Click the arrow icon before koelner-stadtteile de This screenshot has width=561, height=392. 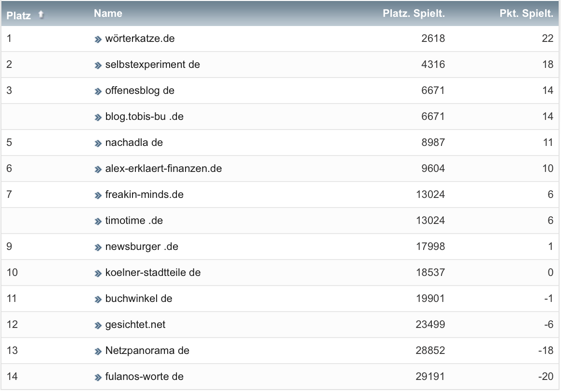(x=98, y=274)
